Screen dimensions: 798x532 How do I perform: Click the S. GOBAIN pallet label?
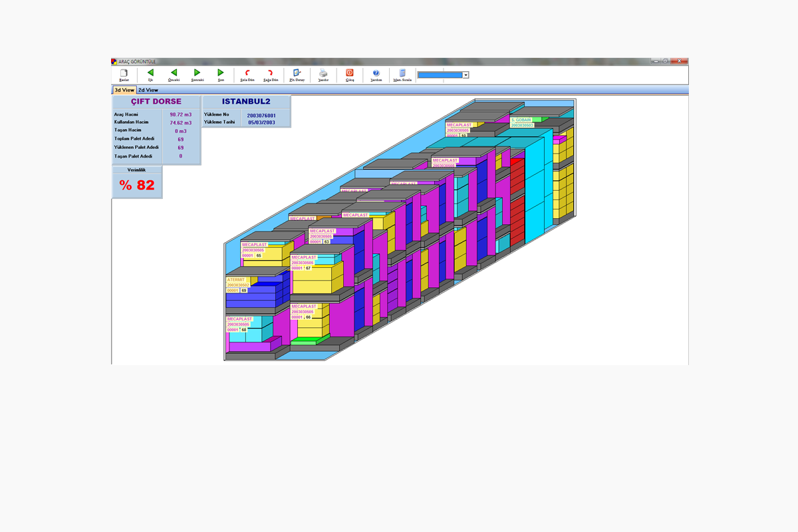pos(521,120)
